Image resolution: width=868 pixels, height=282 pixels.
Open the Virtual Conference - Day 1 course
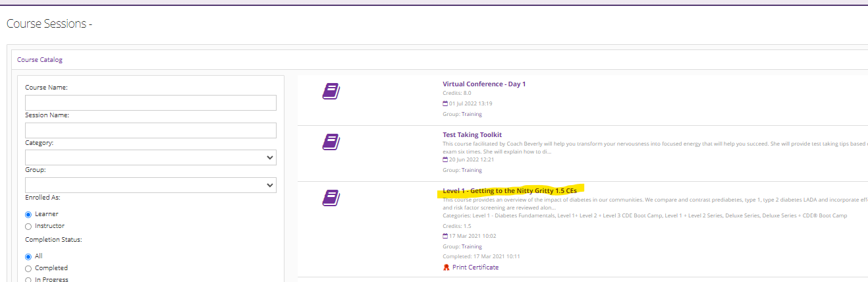(484, 84)
